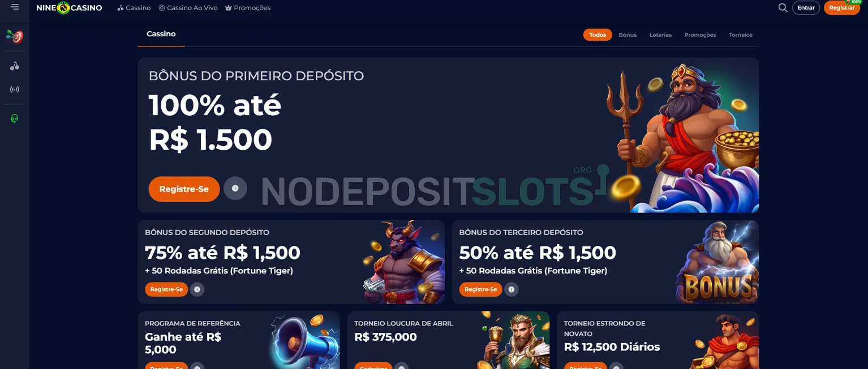The image size is (868, 369).
Task: Select the cherries slots sidebar icon
Action: (x=15, y=66)
